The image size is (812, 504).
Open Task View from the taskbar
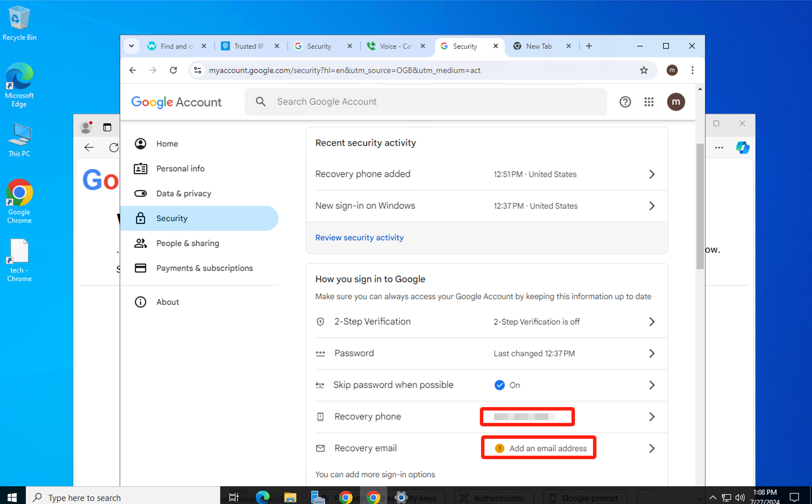pos(233,497)
